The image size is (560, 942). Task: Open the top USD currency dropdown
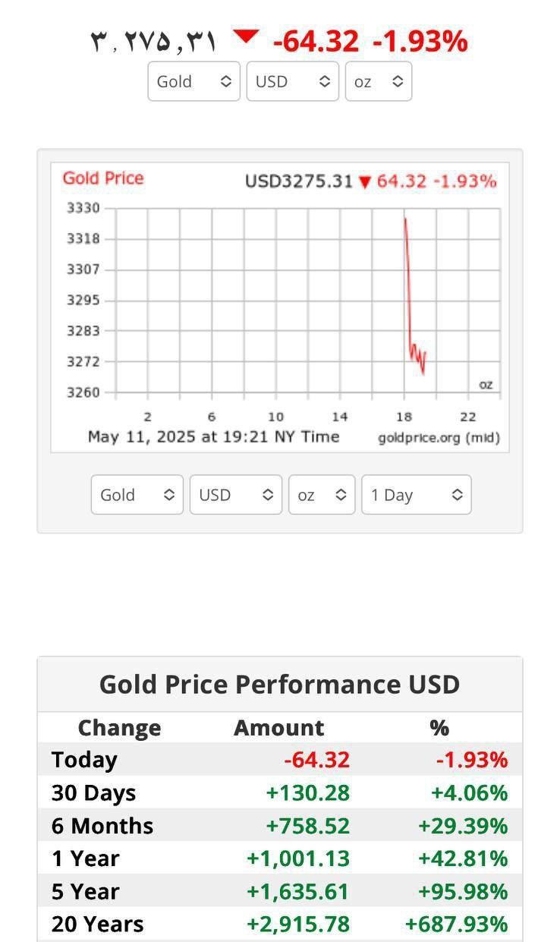(x=292, y=81)
